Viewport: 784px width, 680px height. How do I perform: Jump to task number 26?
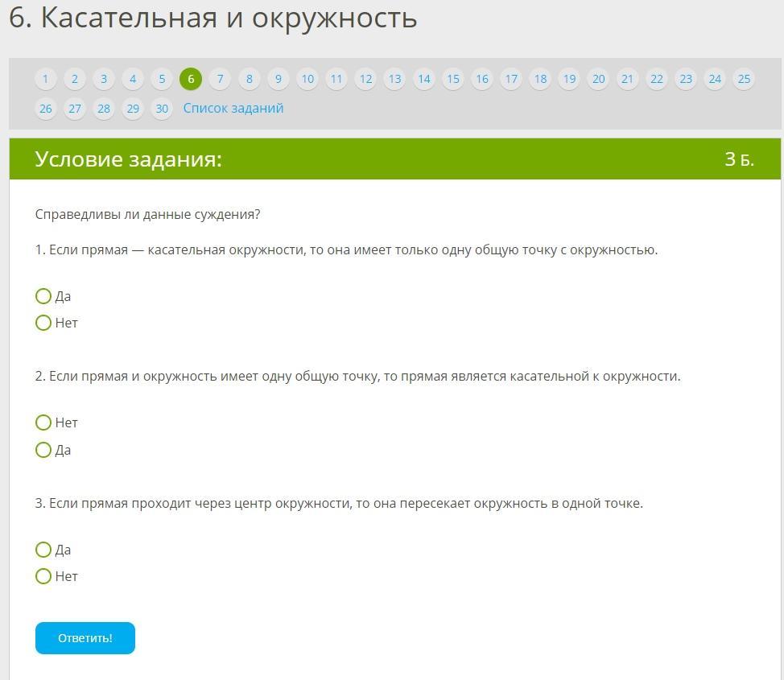[46, 109]
